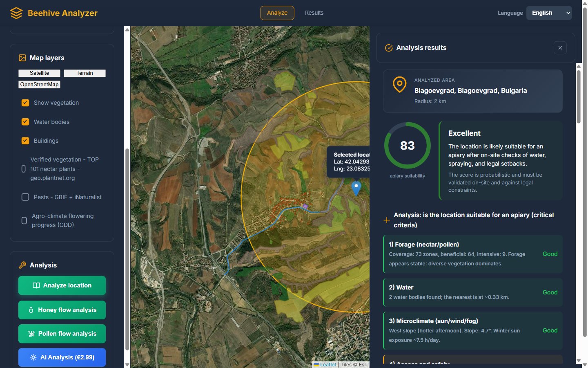Screen dimensions: 588x368
Task: Start Pollen flow analysis
Action: click(62, 334)
